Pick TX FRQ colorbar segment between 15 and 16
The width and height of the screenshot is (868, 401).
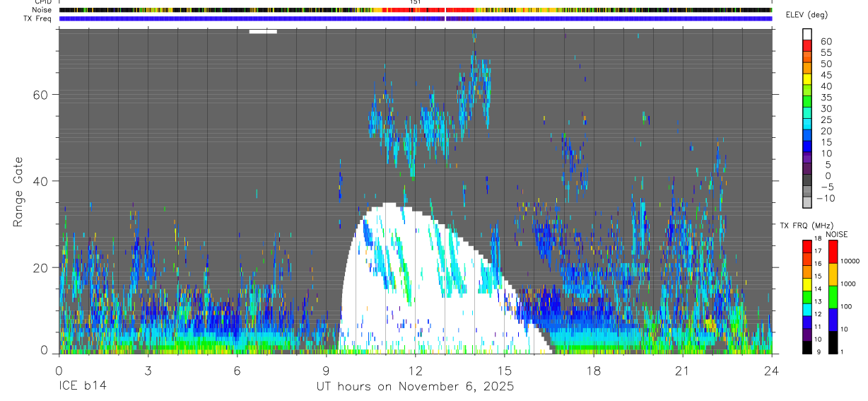click(808, 272)
